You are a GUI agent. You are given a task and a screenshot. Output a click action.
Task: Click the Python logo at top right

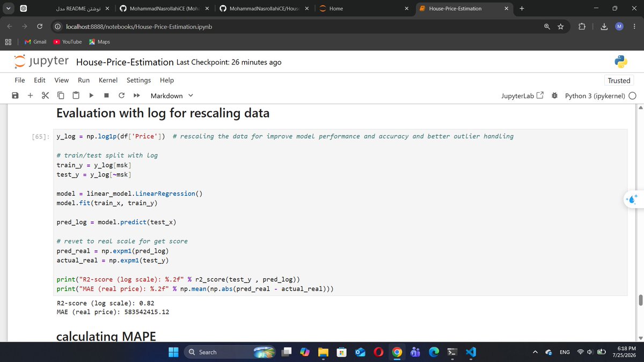[x=621, y=62]
